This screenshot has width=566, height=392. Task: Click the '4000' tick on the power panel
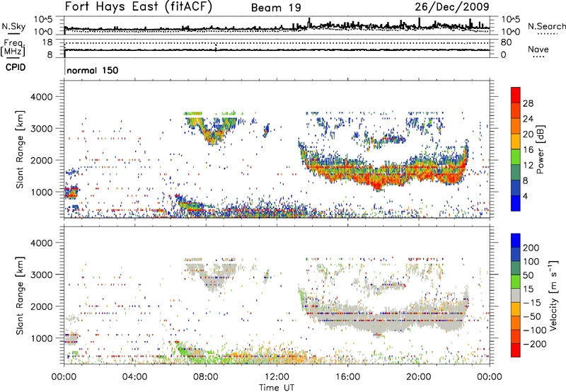point(41,97)
